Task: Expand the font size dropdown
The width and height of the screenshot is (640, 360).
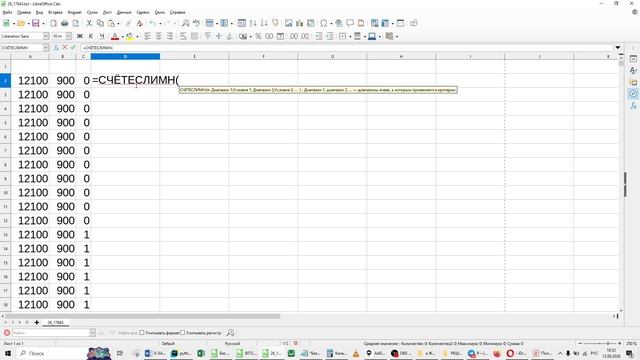Action: click(x=69, y=36)
